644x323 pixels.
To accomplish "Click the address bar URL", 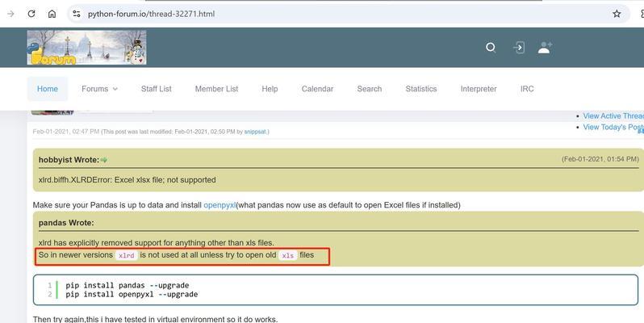I will click(x=151, y=14).
